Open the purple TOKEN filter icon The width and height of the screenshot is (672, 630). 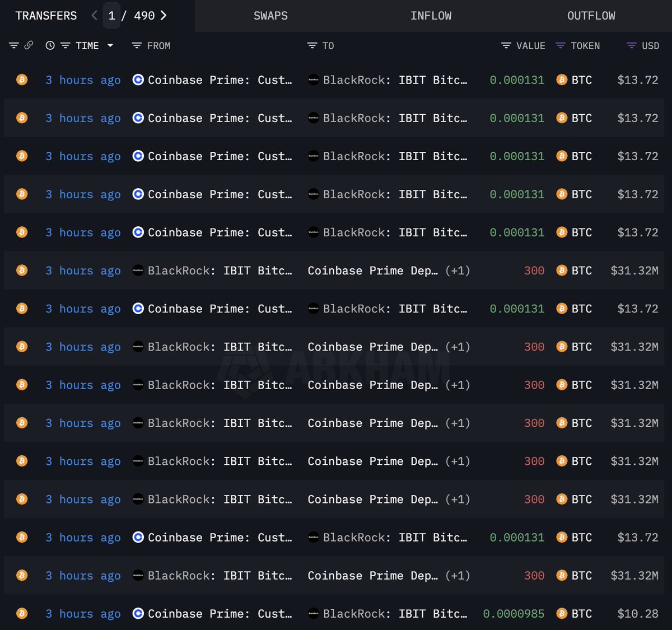click(x=561, y=46)
